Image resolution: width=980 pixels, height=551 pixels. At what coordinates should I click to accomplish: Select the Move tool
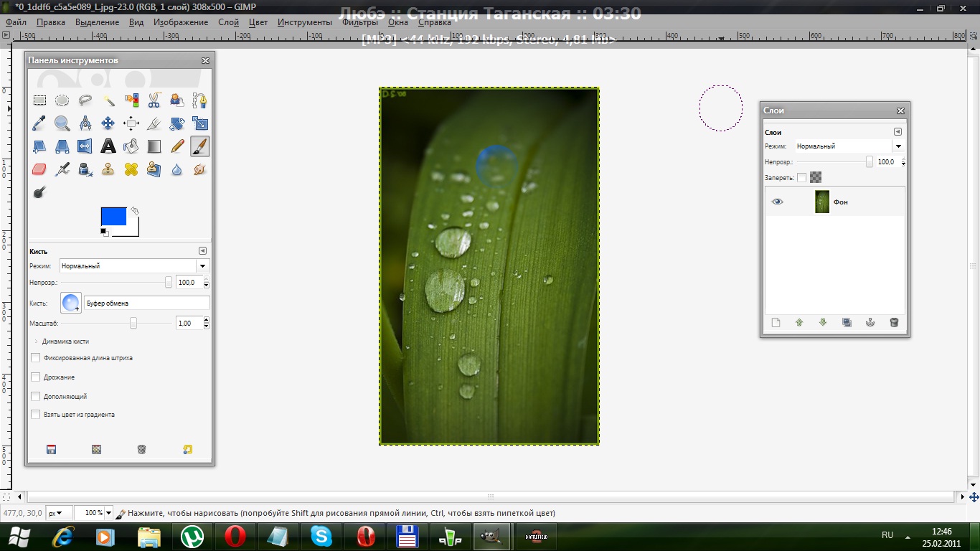click(108, 123)
